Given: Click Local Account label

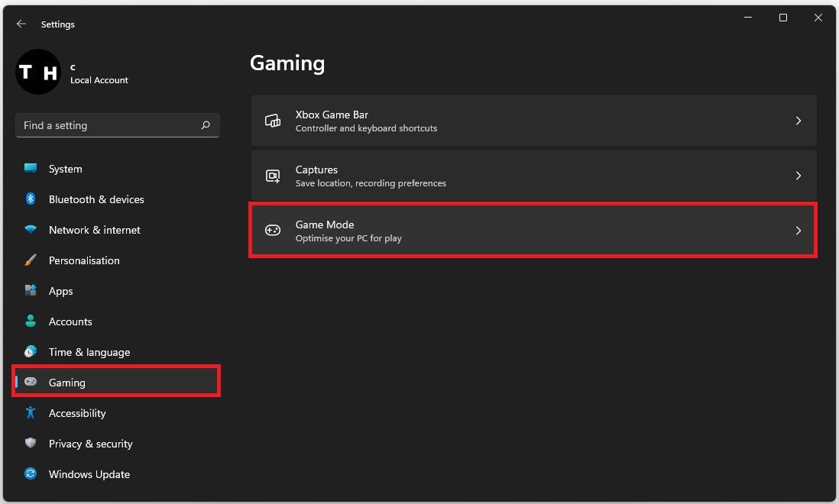Looking at the screenshot, I should point(99,80).
